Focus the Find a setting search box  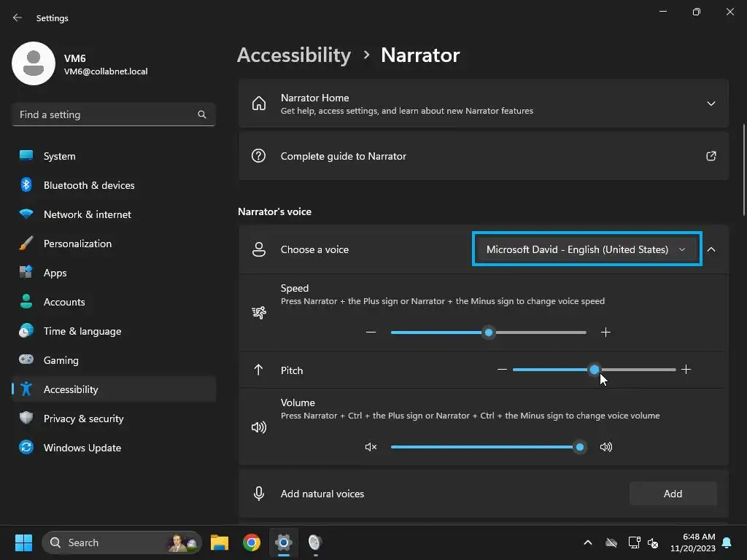pos(113,114)
